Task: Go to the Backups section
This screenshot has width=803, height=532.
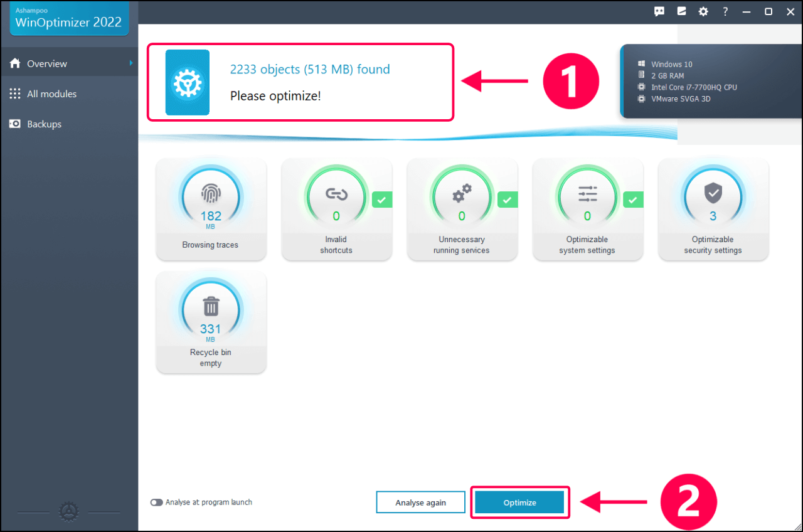Action: pos(69,124)
